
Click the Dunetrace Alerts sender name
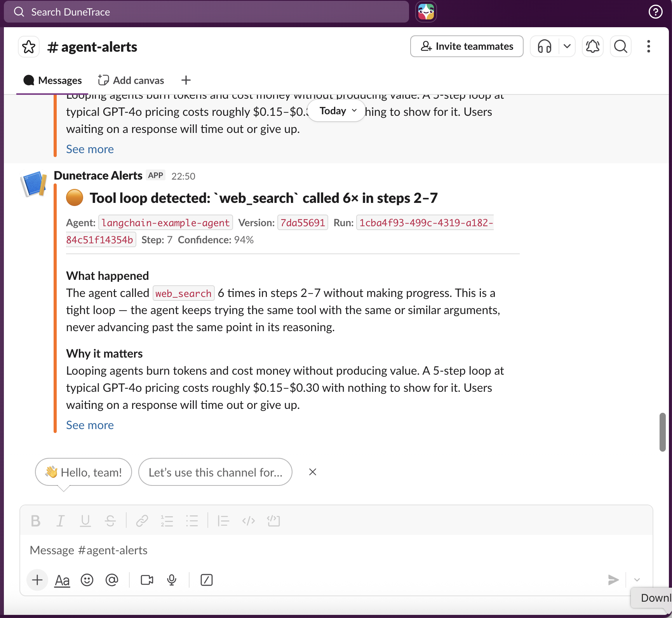[98, 176]
